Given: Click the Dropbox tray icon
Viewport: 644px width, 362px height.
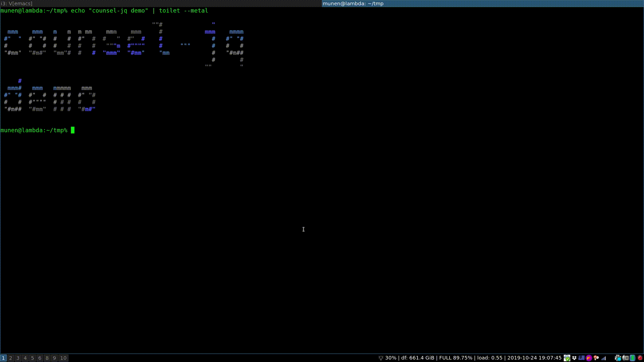Looking at the screenshot, I should (574, 358).
